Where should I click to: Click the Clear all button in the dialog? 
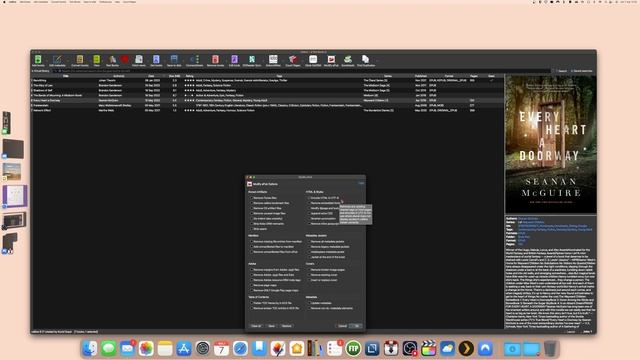click(x=256, y=326)
